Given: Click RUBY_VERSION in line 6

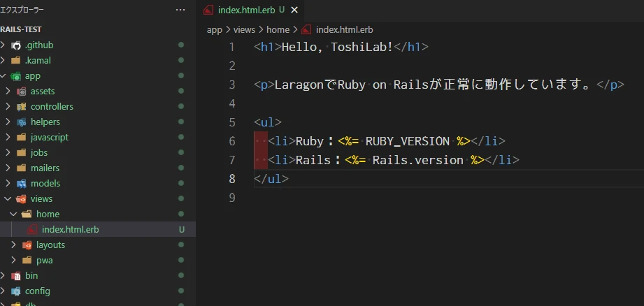Looking at the screenshot, I should coord(408,141).
